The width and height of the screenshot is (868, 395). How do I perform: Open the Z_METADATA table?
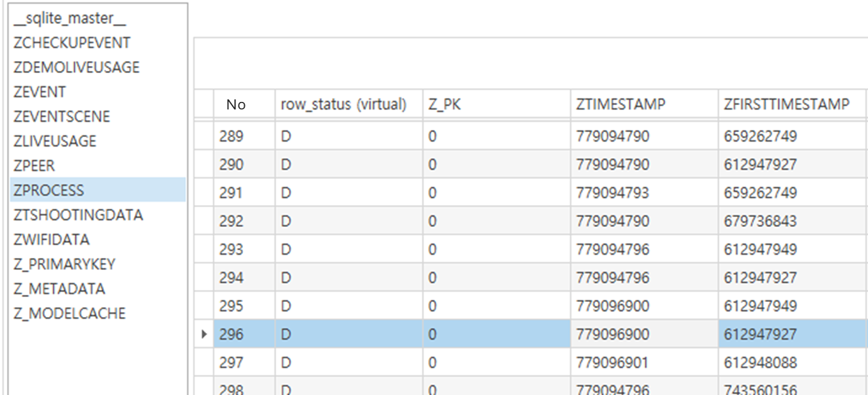(x=59, y=289)
